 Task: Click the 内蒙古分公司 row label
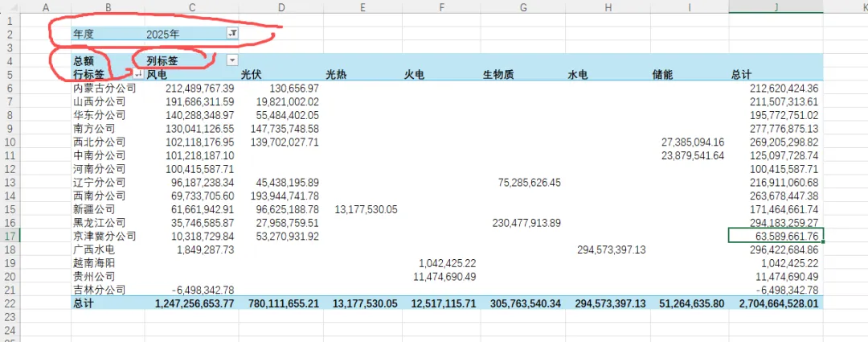pyautogui.click(x=104, y=88)
